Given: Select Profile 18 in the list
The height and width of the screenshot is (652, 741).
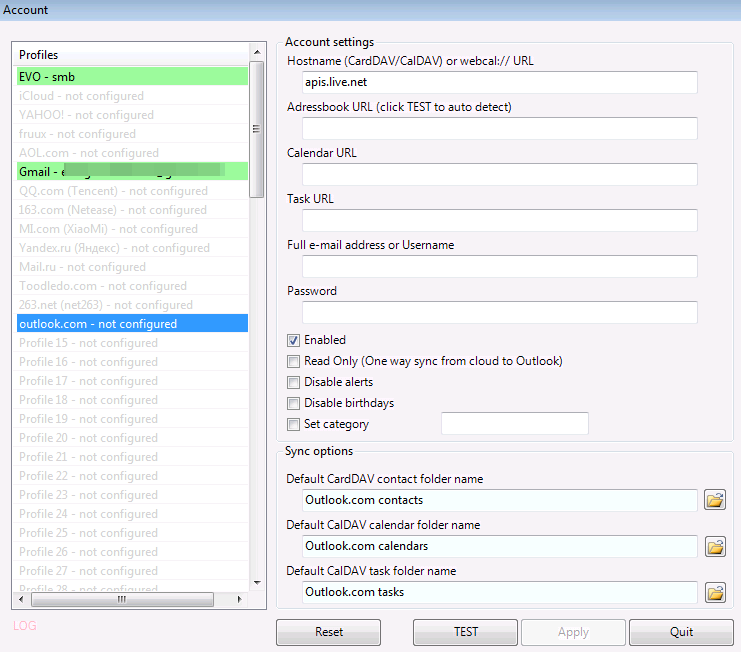Looking at the screenshot, I should [x=132, y=400].
